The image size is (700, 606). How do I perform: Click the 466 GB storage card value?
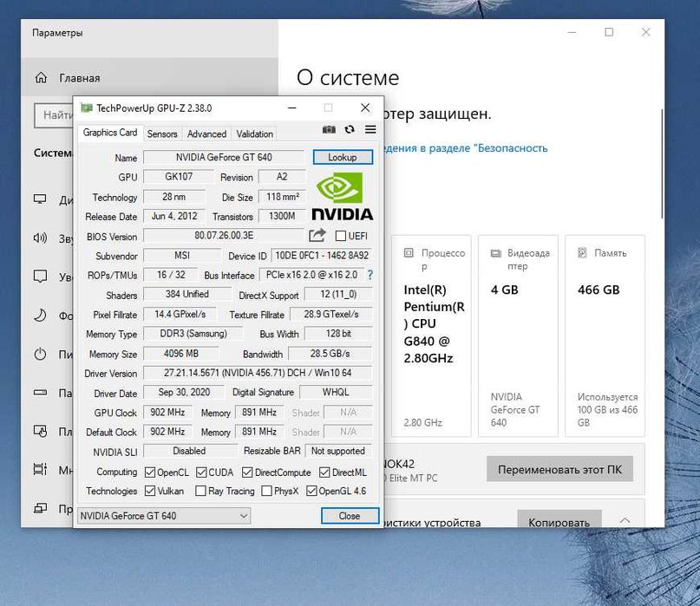(x=599, y=290)
